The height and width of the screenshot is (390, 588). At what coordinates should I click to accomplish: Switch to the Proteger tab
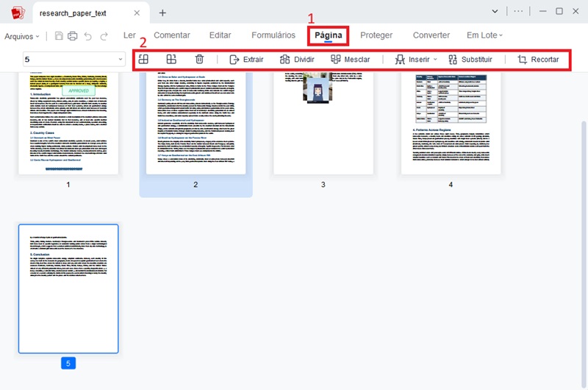376,35
